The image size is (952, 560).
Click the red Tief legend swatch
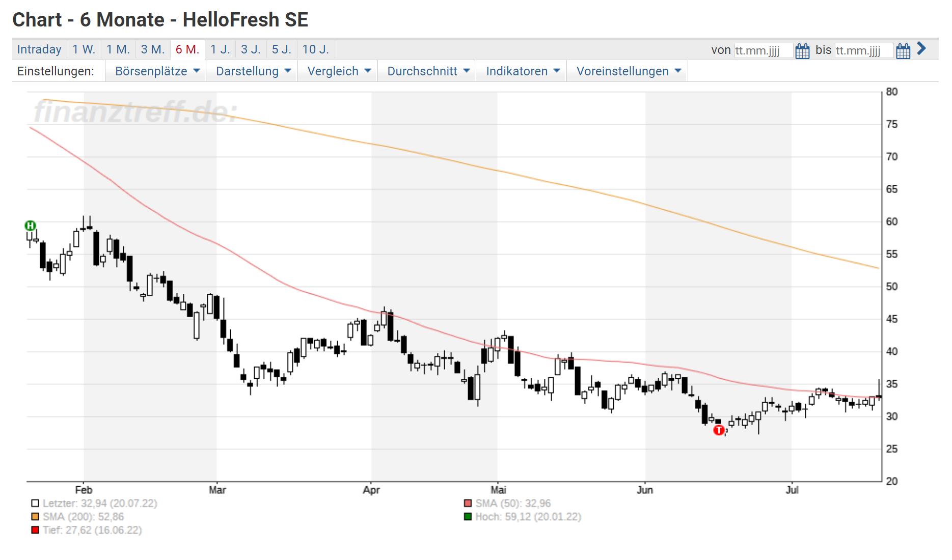(35, 530)
